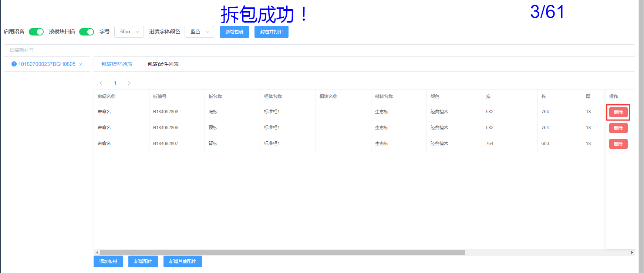
Task: Click the 封包并打印 button
Action: pyautogui.click(x=271, y=32)
